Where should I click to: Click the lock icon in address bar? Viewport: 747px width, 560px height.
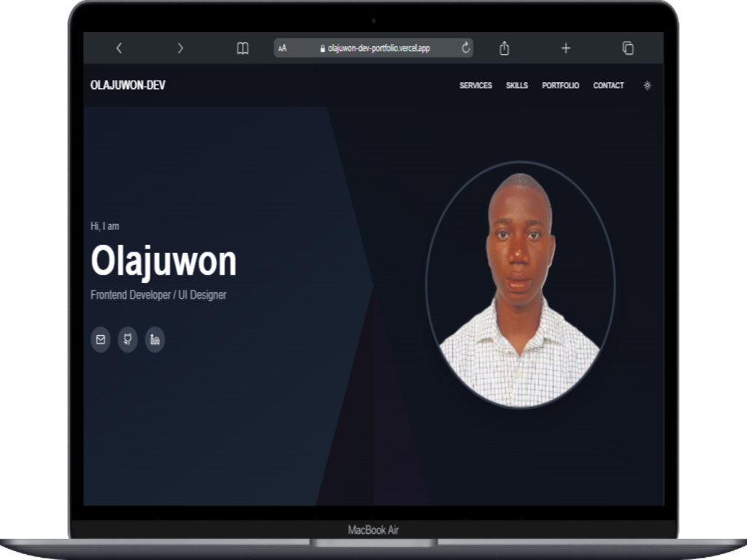(x=323, y=49)
